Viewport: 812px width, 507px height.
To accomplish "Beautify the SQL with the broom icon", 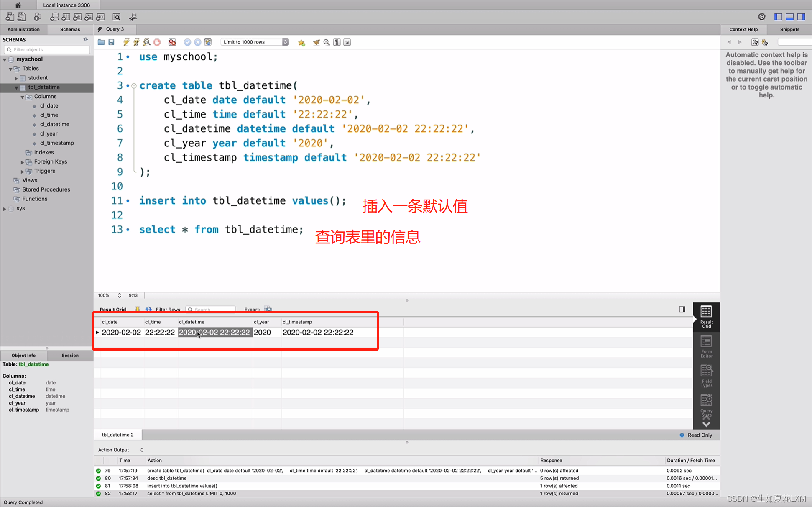I will (x=317, y=42).
